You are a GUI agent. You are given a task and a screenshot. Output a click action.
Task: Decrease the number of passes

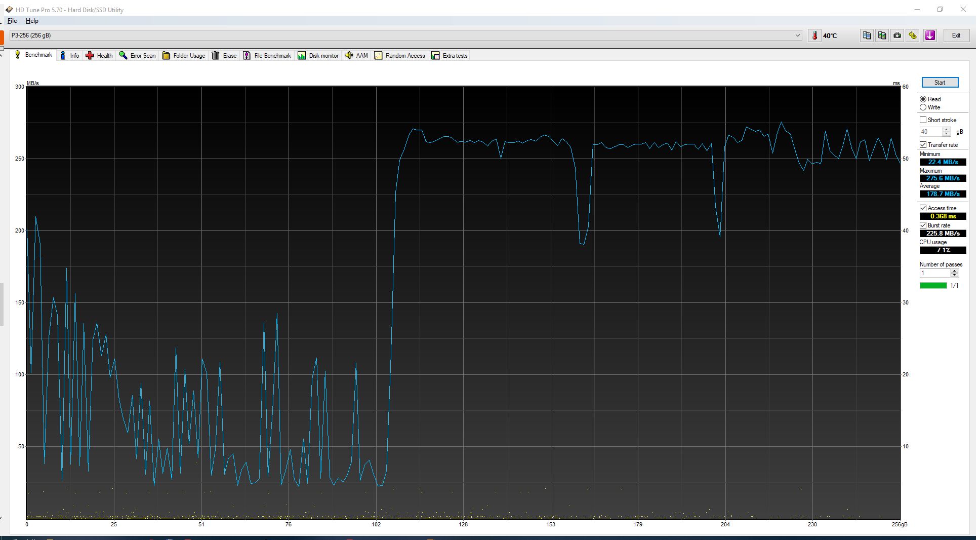955,275
